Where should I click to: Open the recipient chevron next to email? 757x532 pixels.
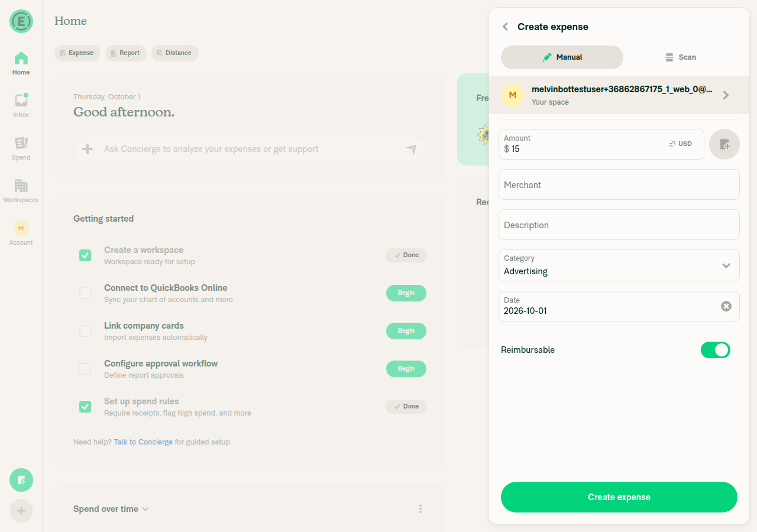[x=726, y=95]
